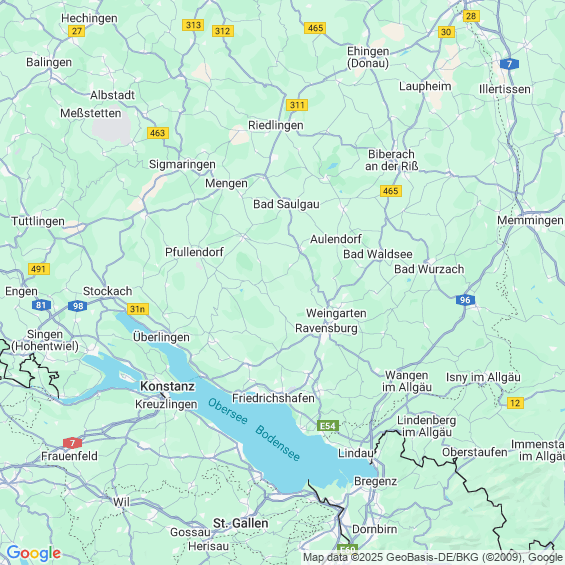This screenshot has height=565, width=565.
Task: Select the yellow 463 road shield
Action: pos(158,133)
